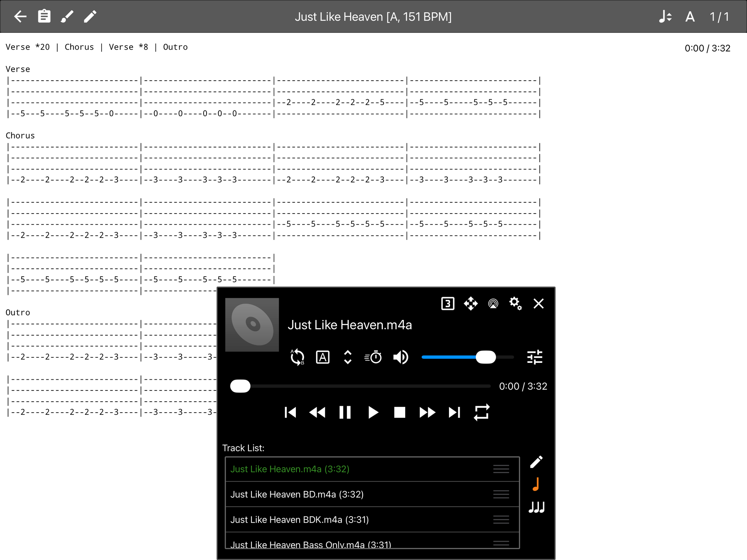Open the playback speed timer icon
This screenshot has width=747, height=560.
[x=373, y=357]
